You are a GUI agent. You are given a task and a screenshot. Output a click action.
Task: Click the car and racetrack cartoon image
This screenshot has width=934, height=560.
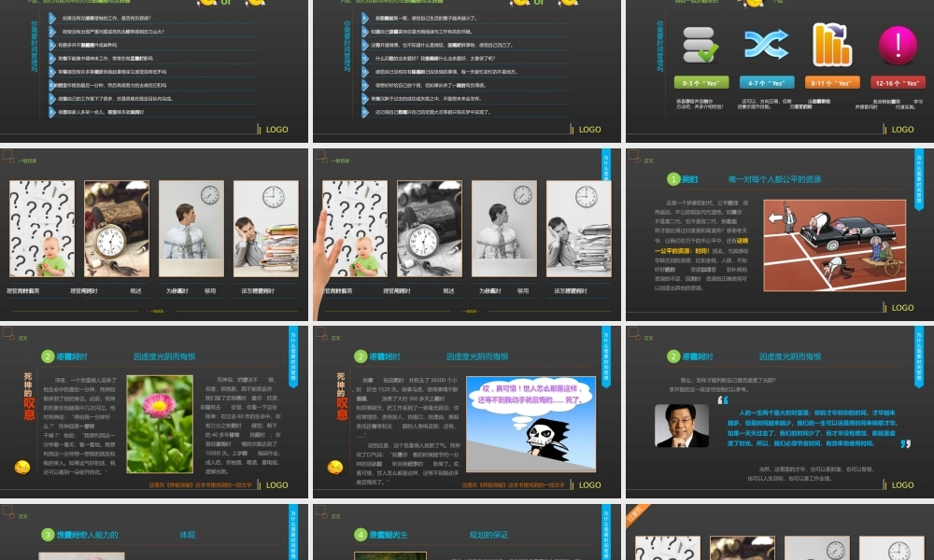(x=834, y=245)
